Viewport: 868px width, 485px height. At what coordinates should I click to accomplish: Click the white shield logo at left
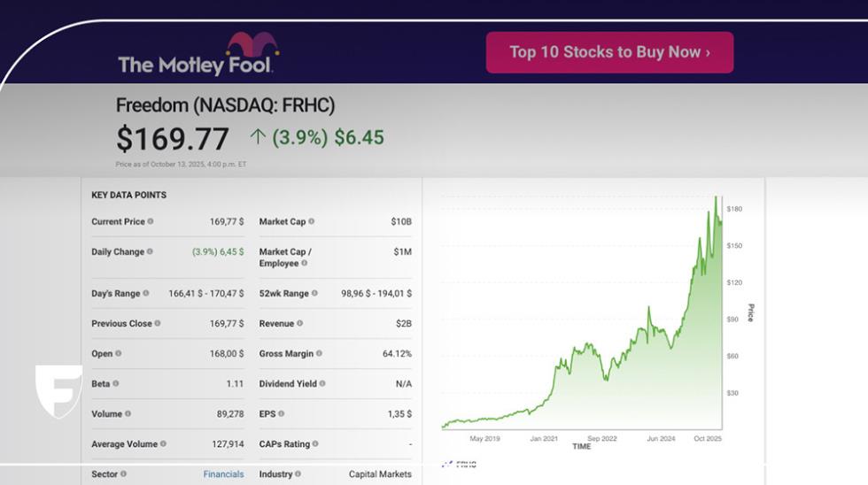(x=58, y=389)
